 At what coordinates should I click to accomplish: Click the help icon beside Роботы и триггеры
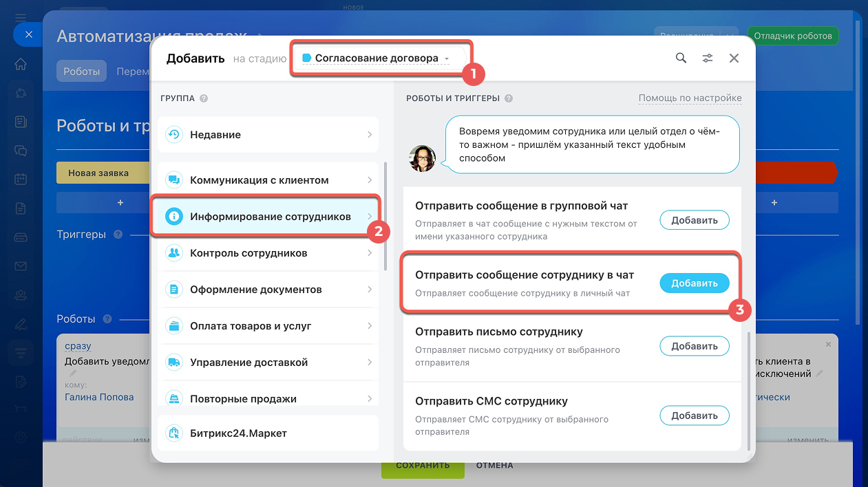tap(509, 98)
